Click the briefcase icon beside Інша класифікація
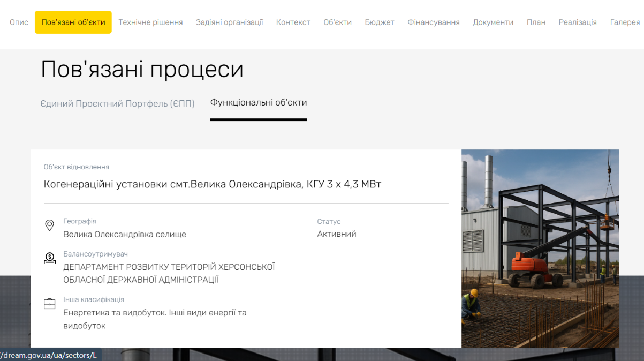The width and height of the screenshot is (644, 361). click(49, 304)
